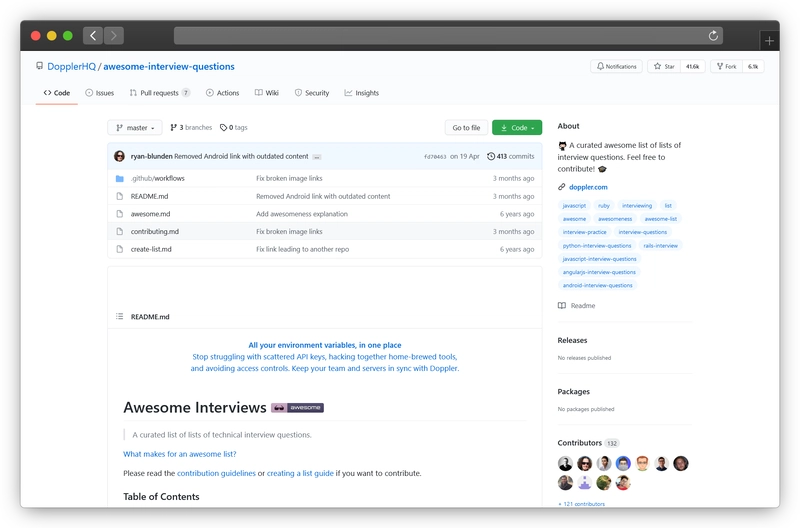This screenshot has width=800, height=528.
Task: Click the repository book icon beside DopplerHQ
Action: point(39,66)
